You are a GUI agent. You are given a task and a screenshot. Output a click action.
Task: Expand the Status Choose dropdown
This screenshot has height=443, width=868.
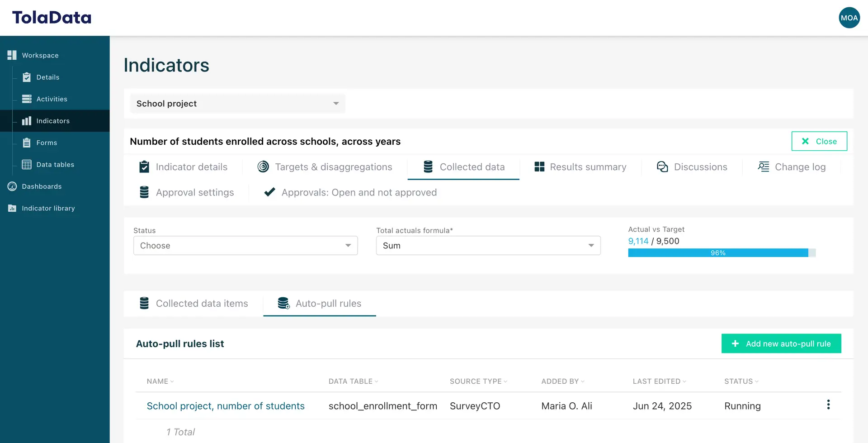(245, 245)
